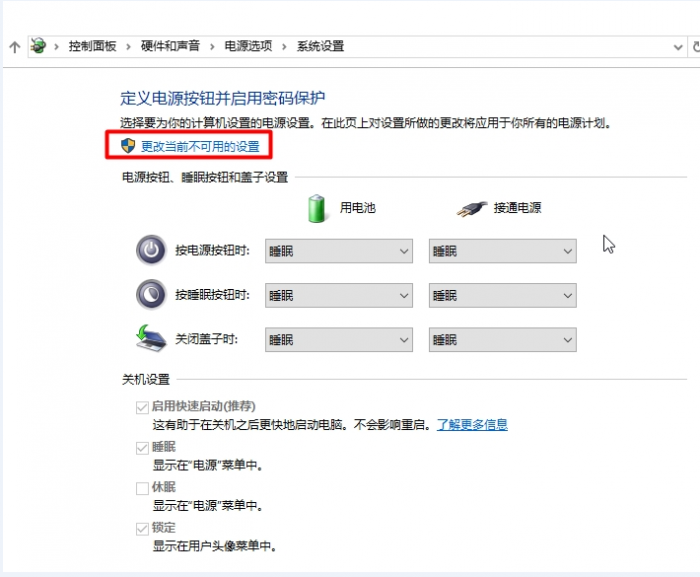Go to 控制面板 in breadcrumb
The image size is (700, 577).
92,46
